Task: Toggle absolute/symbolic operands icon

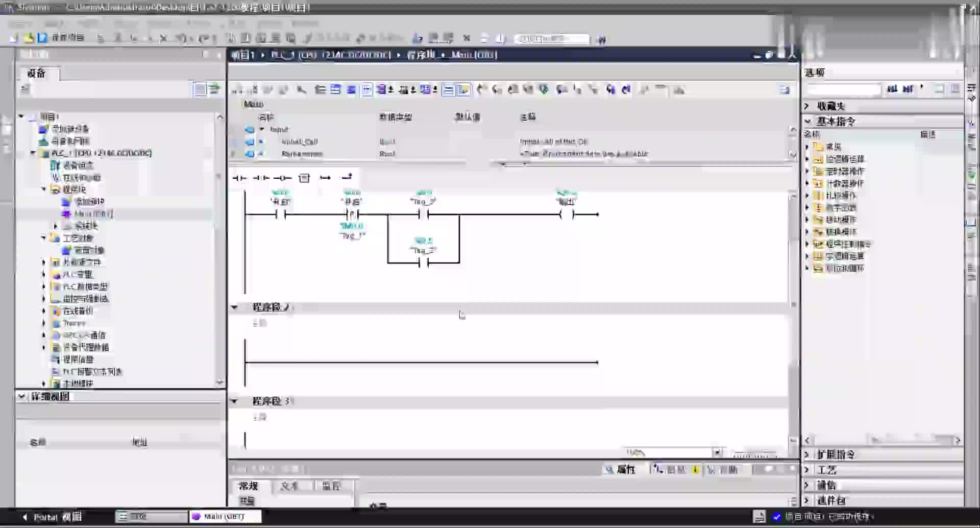Action: coord(384,90)
